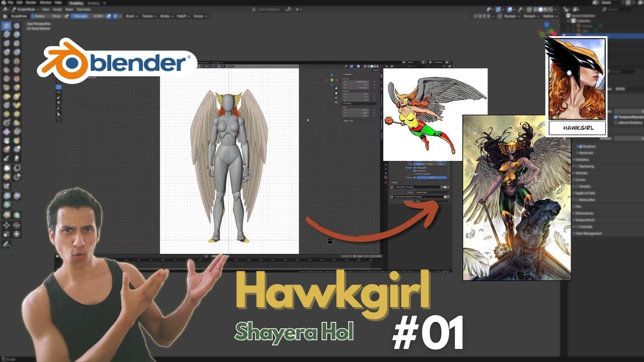Open the Edit menu
The width and height of the screenshot is (644, 362).
pos(19,3)
